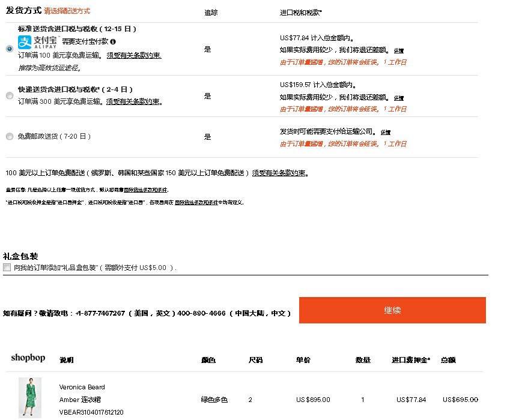Viewport: 507px width, 420px height.
Task: Click the 颜色 column header
Action: click(208, 360)
